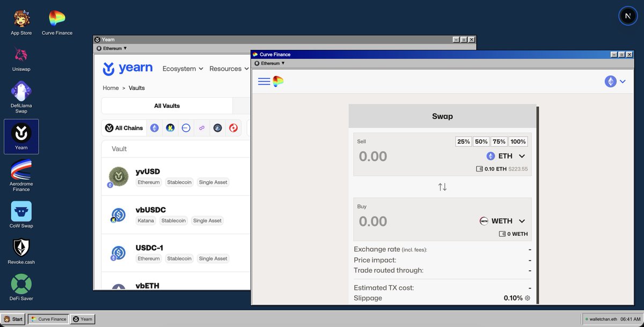Click the Katana tag on vbUSDC
The width and height of the screenshot is (644, 327).
[x=145, y=220]
